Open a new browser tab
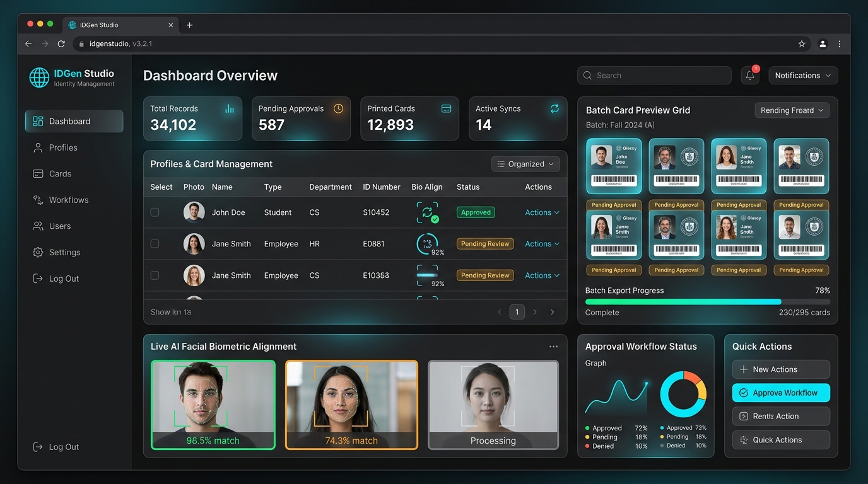Image resolution: width=868 pixels, height=484 pixels. tap(189, 25)
